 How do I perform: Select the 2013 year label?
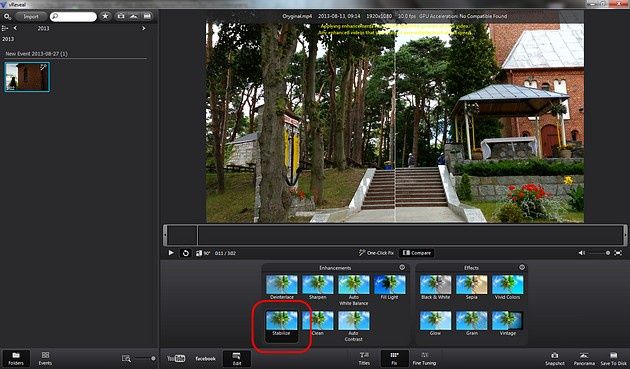point(43,29)
